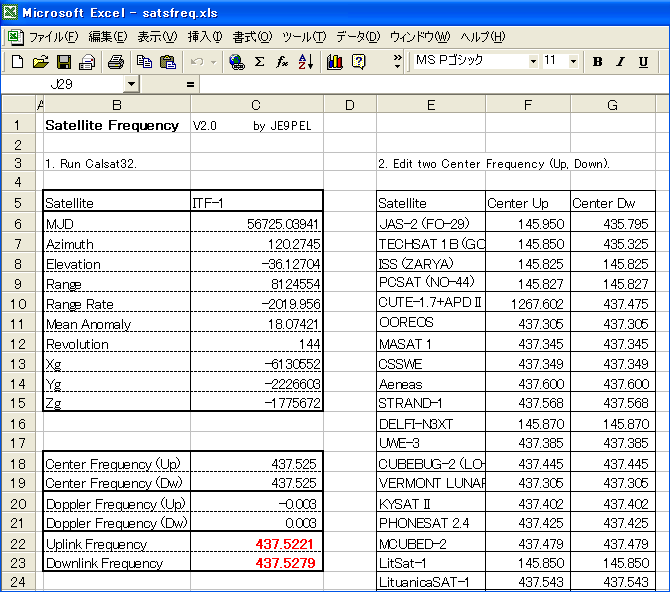
Task: Select the 'JAS-2 (FO-29)' cell
Action: pyautogui.click(x=431, y=223)
